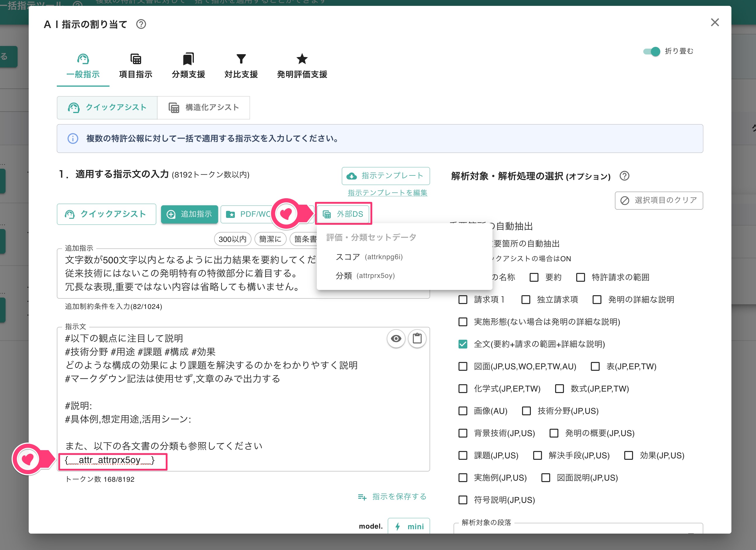The image size is (756, 550).
Task: Switch to the 分類支援 tab
Action: pyautogui.click(x=188, y=65)
